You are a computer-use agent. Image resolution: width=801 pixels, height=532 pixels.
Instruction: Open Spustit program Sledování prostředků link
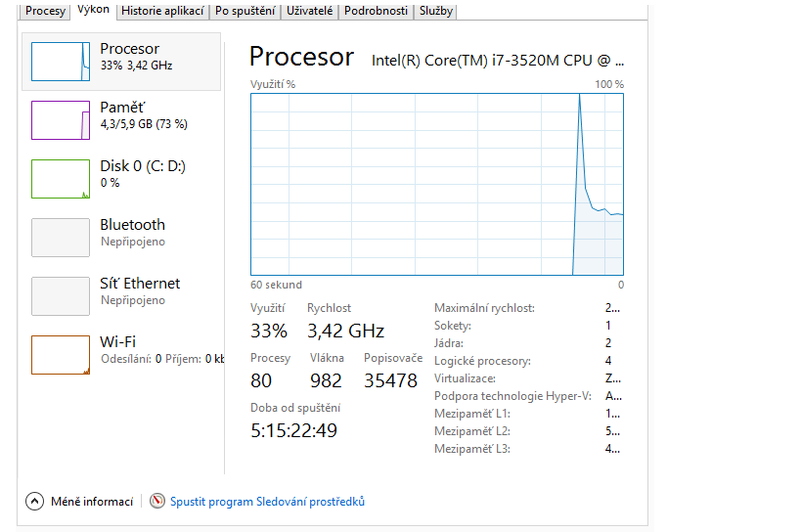point(267,502)
